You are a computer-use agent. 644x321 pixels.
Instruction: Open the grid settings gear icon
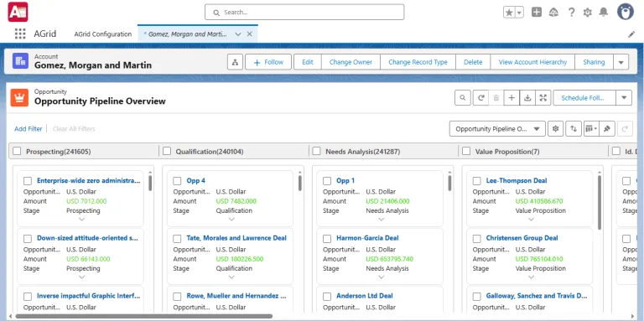click(556, 129)
